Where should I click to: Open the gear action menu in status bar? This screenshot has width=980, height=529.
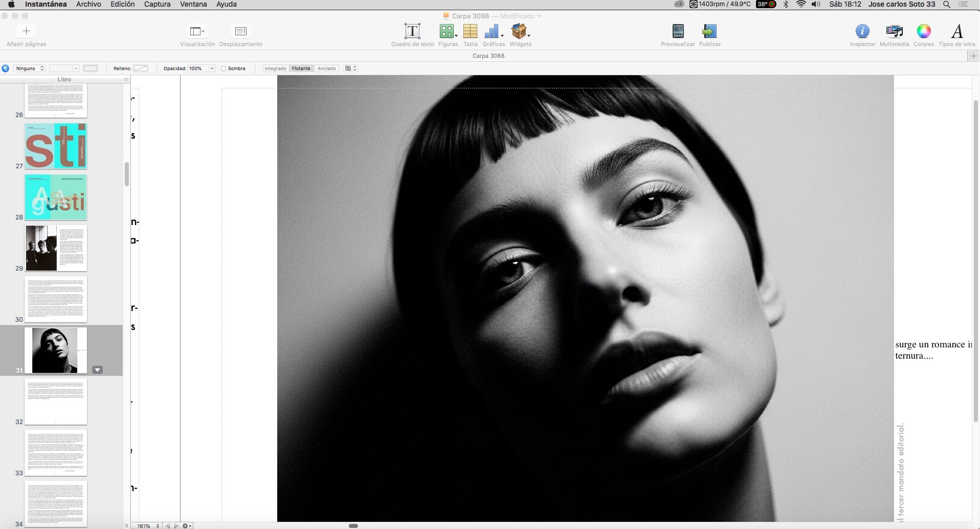click(187, 525)
